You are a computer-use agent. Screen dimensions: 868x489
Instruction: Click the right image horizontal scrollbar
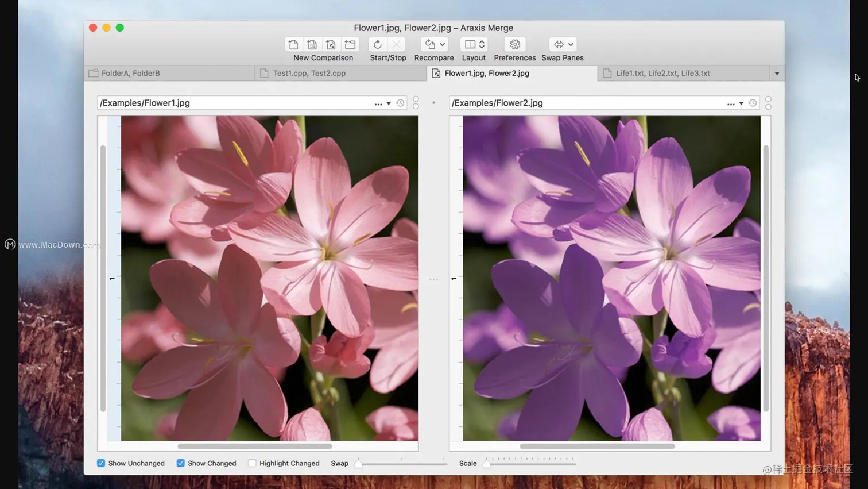597,446
